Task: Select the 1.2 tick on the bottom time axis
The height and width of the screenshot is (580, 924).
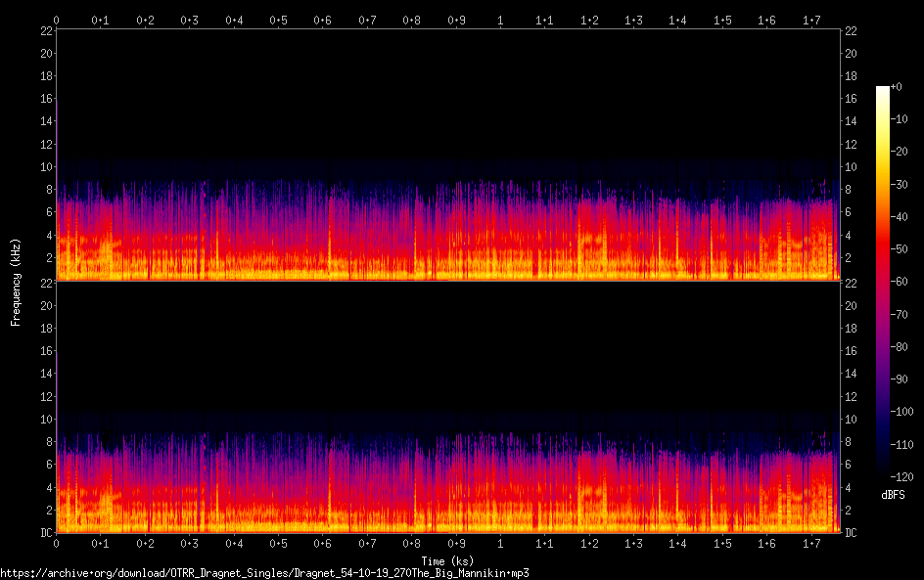Action: pos(589,543)
